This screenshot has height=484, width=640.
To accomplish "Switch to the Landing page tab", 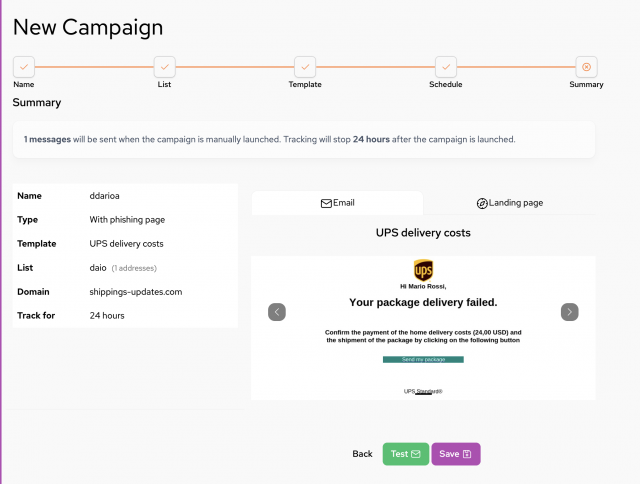I will [x=509, y=203].
